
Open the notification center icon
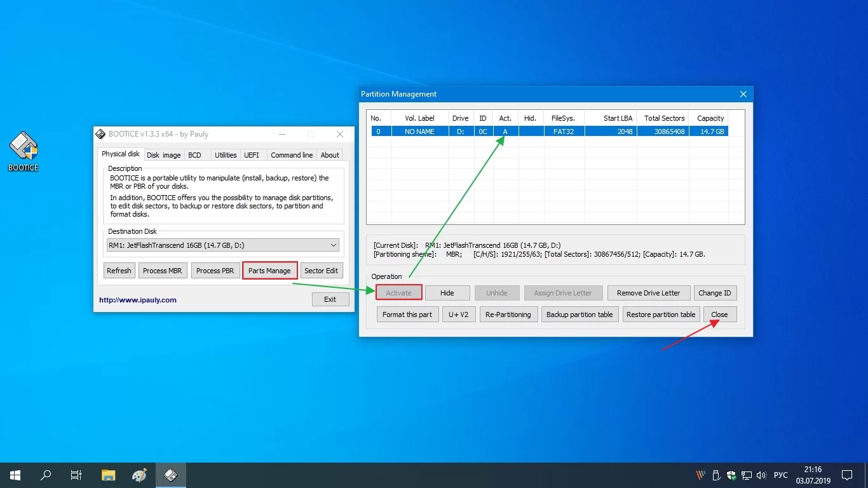pos(847,475)
